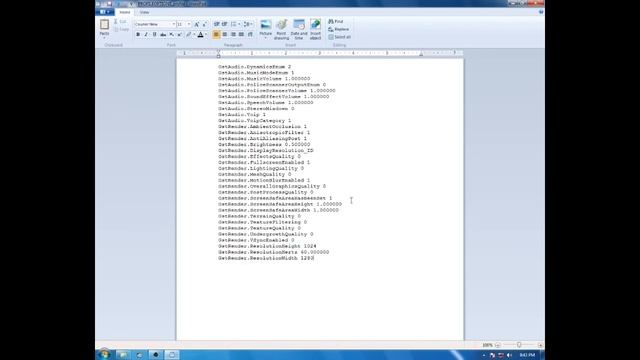Viewport: 640px width, 360px height.
Task: Click Replace in Editing group
Action: [339, 29]
